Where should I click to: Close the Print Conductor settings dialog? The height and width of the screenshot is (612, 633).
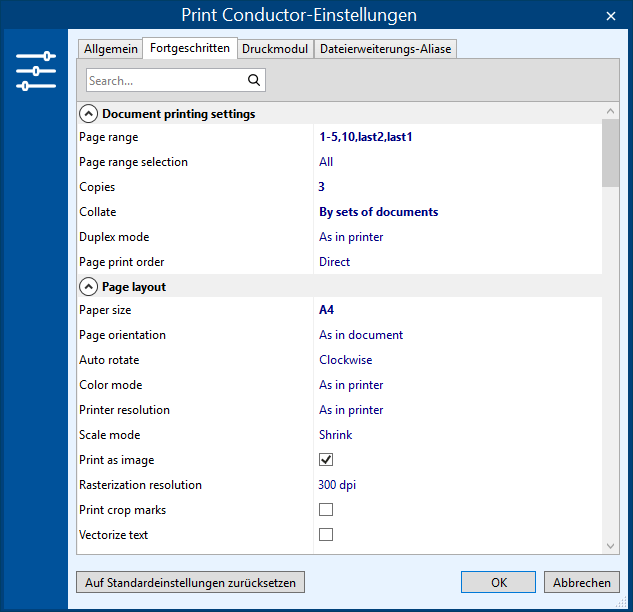[x=611, y=16]
